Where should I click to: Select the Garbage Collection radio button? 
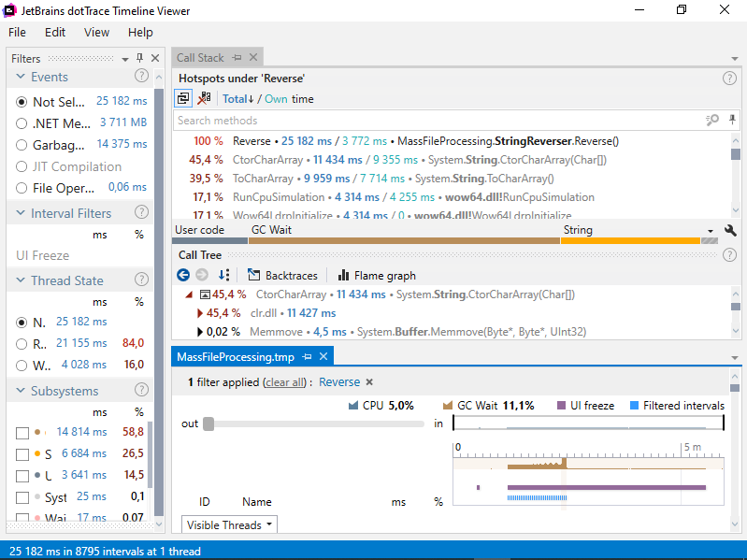click(x=22, y=145)
